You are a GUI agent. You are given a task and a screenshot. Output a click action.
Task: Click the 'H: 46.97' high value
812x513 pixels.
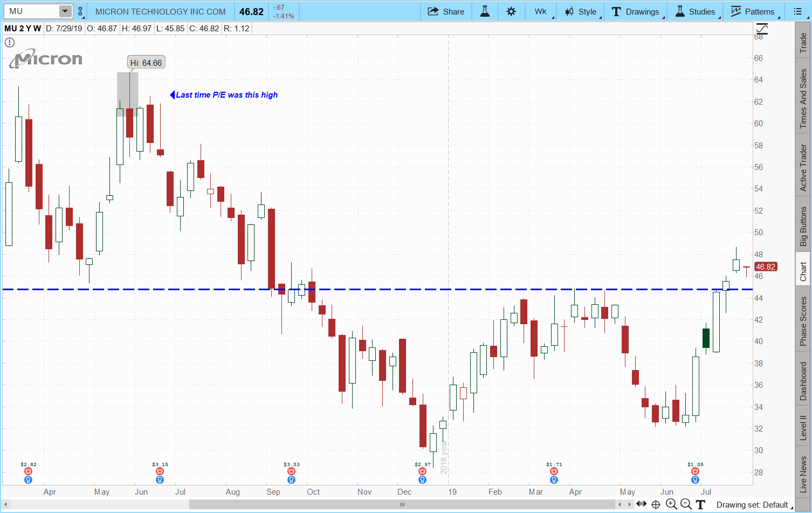click(136, 28)
